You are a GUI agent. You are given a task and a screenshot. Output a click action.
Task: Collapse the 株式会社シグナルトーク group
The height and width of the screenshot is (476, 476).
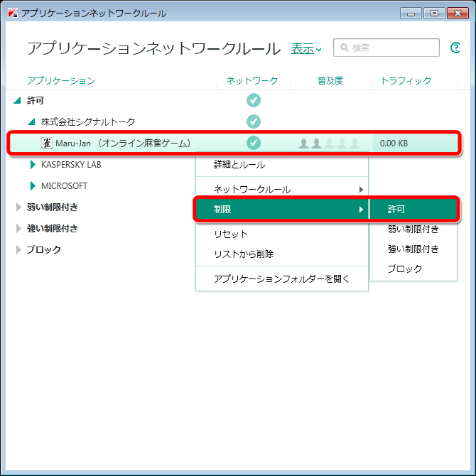pos(31,121)
